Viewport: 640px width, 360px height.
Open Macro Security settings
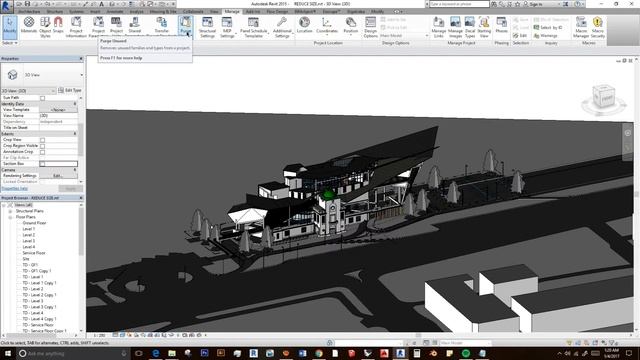click(598, 27)
